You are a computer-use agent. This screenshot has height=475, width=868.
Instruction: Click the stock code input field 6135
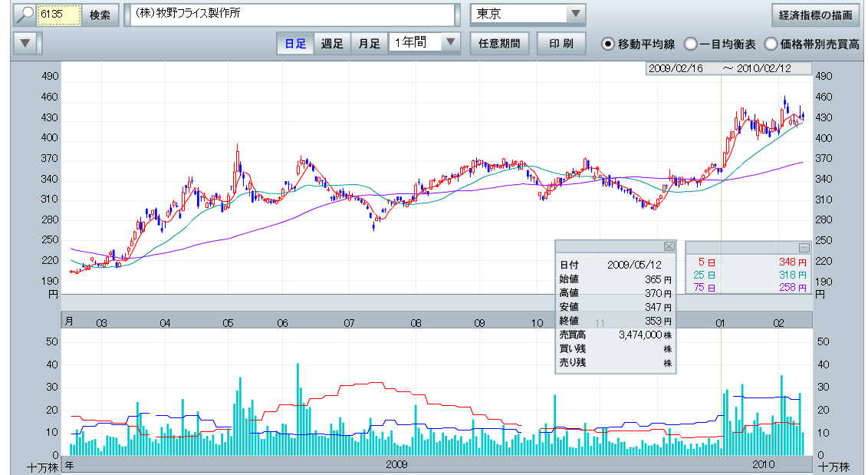60,15
